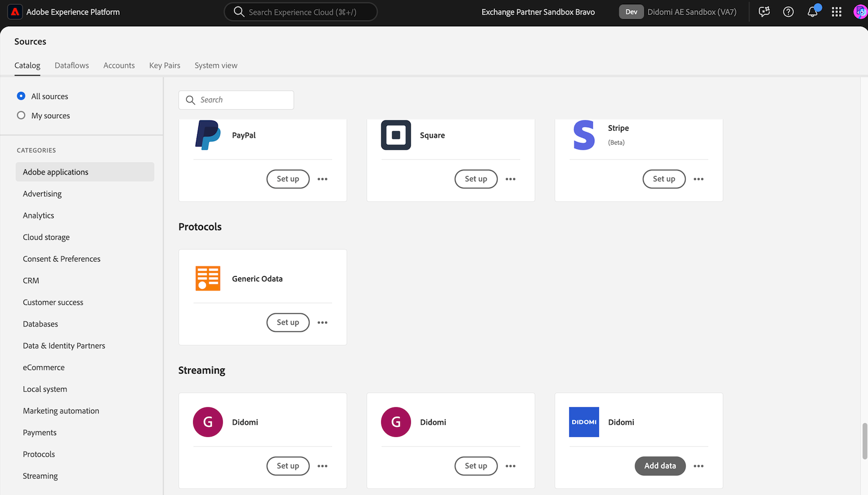Switch to the Key Pairs tab
This screenshot has height=495, width=868.
(165, 65)
